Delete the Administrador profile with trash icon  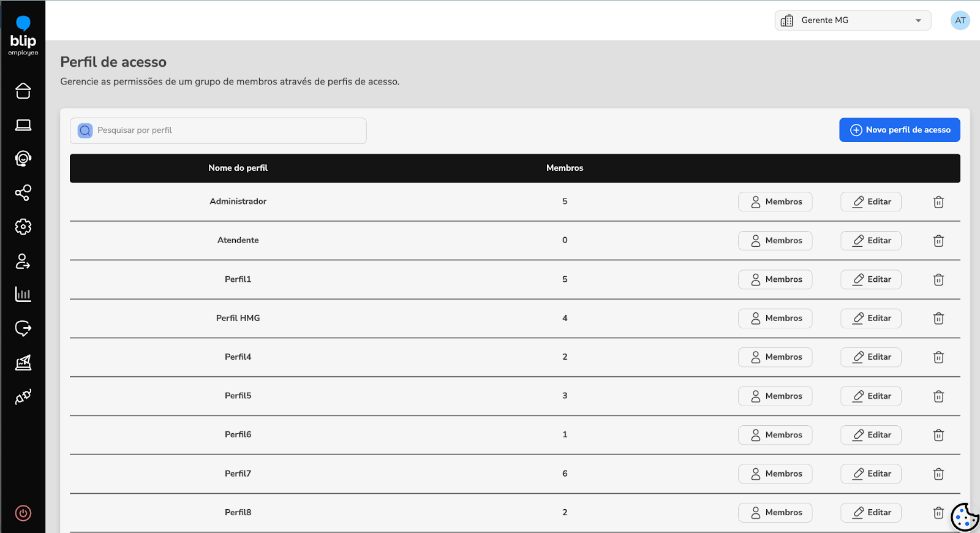[938, 202]
